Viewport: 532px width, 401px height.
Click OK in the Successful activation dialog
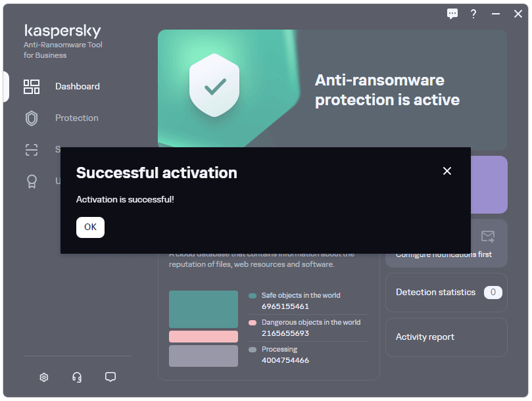(x=90, y=227)
